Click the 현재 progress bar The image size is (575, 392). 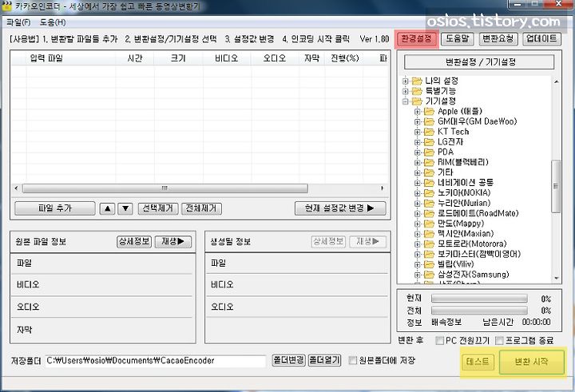pos(479,298)
